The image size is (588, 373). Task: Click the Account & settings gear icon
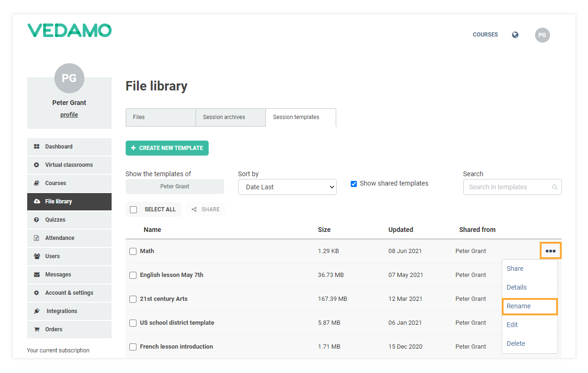(37, 293)
